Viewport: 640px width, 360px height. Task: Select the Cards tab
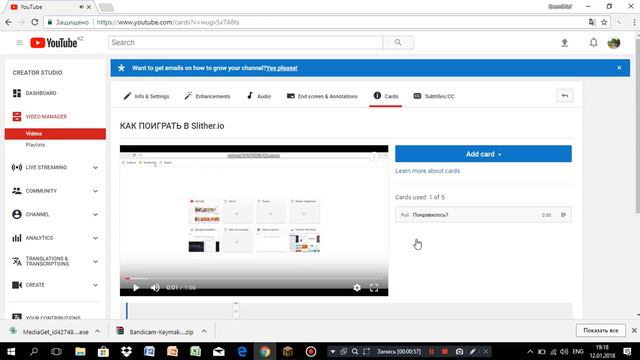386,96
